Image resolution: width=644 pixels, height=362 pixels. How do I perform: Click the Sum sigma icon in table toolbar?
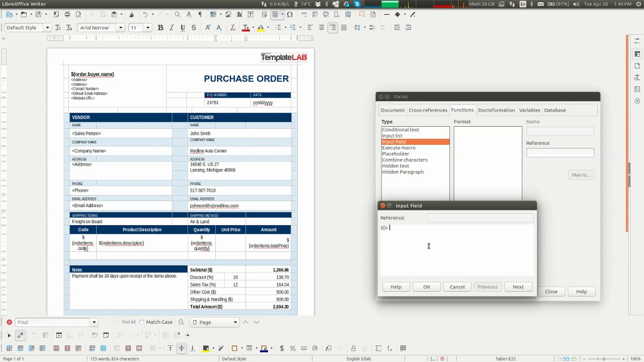click(378, 348)
